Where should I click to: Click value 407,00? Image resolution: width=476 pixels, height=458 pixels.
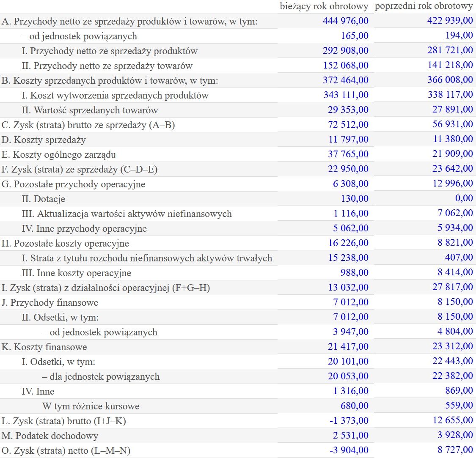459,258
